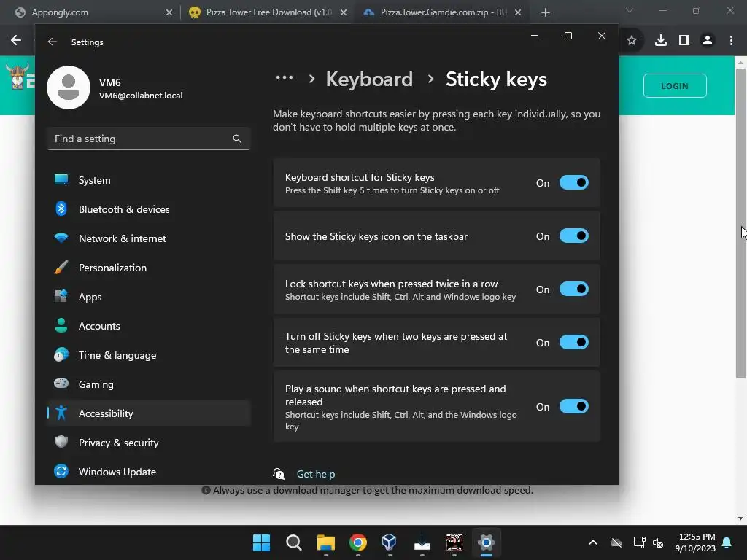Viewport: 747px width, 560px height.
Task: Open Chrome three-dot menu
Action: click(731, 41)
